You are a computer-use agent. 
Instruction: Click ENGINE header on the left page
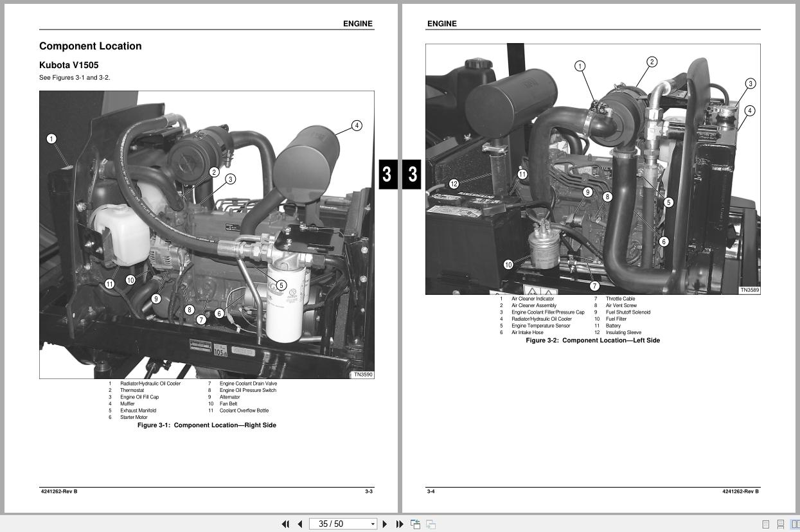click(358, 24)
